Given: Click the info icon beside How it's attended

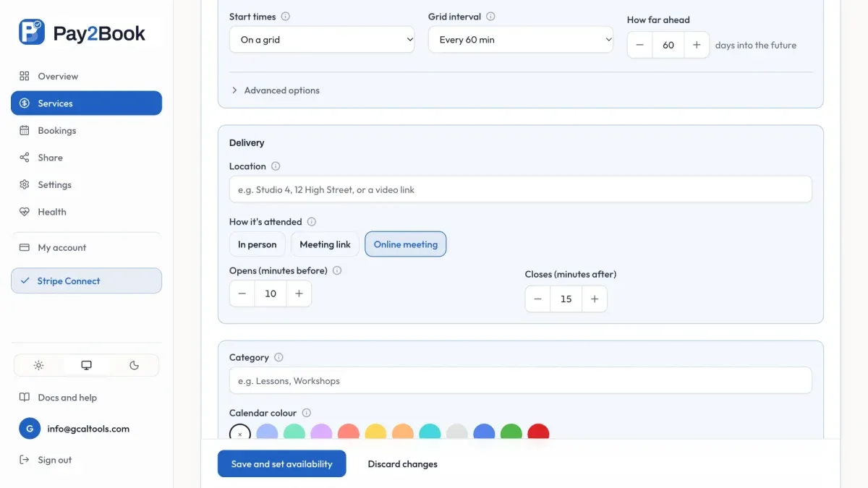Looking at the screenshot, I should coord(312,222).
